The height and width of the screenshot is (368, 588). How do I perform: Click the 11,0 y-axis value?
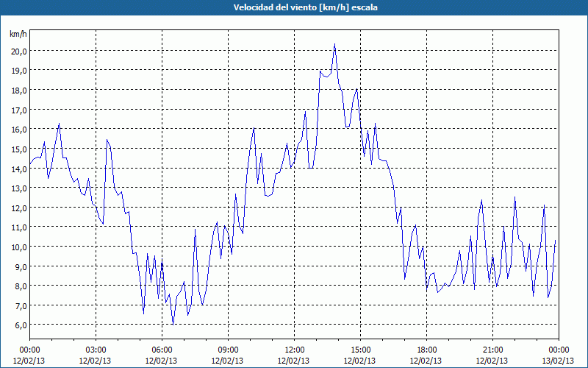coord(19,227)
